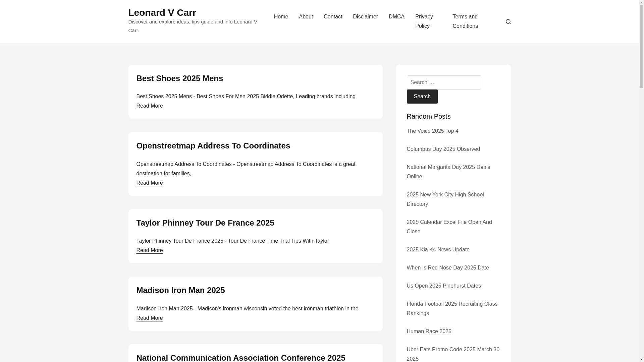Open the Contact page
The image size is (644, 362).
click(333, 17)
